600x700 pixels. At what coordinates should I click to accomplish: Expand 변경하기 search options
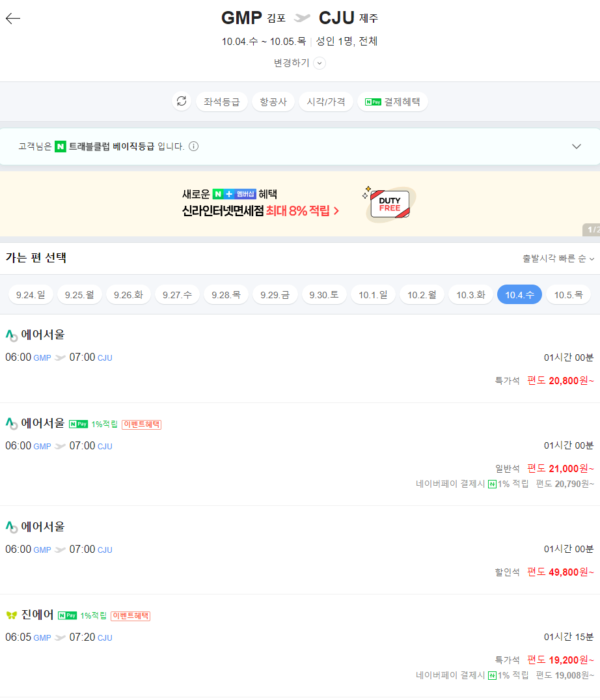pyautogui.click(x=299, y=63)
